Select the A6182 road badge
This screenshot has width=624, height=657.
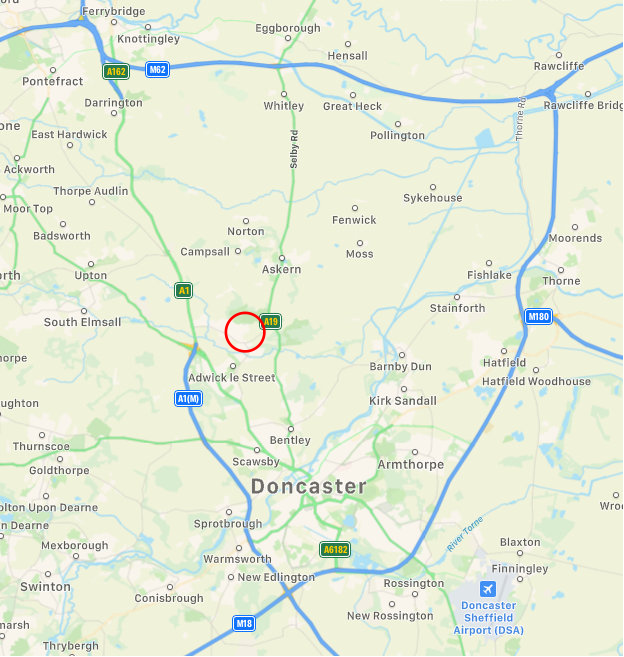pos(335,549)
